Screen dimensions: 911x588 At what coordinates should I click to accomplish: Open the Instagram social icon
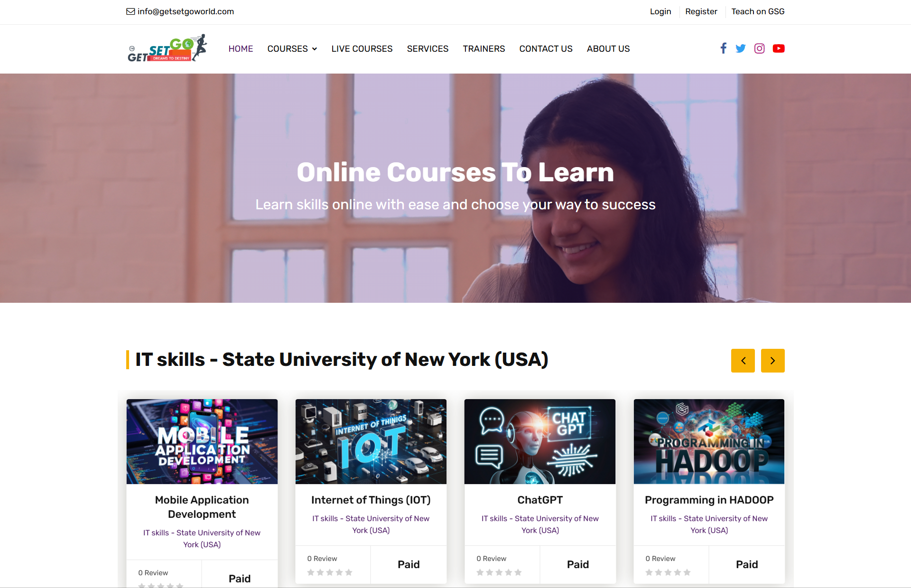click(x=759, y=48)
